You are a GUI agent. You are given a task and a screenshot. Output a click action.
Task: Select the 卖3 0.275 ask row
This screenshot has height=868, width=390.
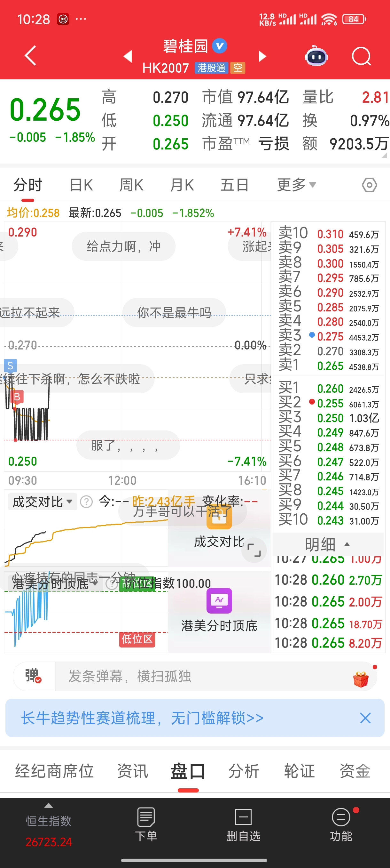click(x=328, y=337)
